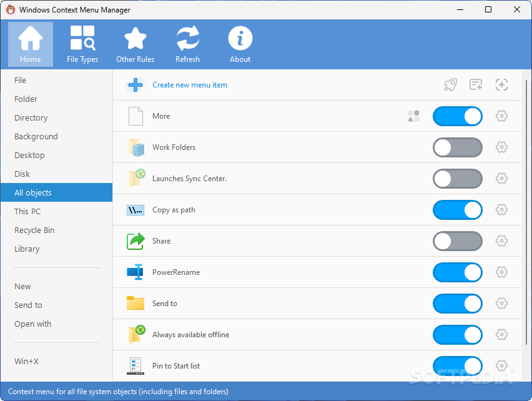Click the Pin to Start list icon
Screen dimensions: 532x401
[135, 366]
